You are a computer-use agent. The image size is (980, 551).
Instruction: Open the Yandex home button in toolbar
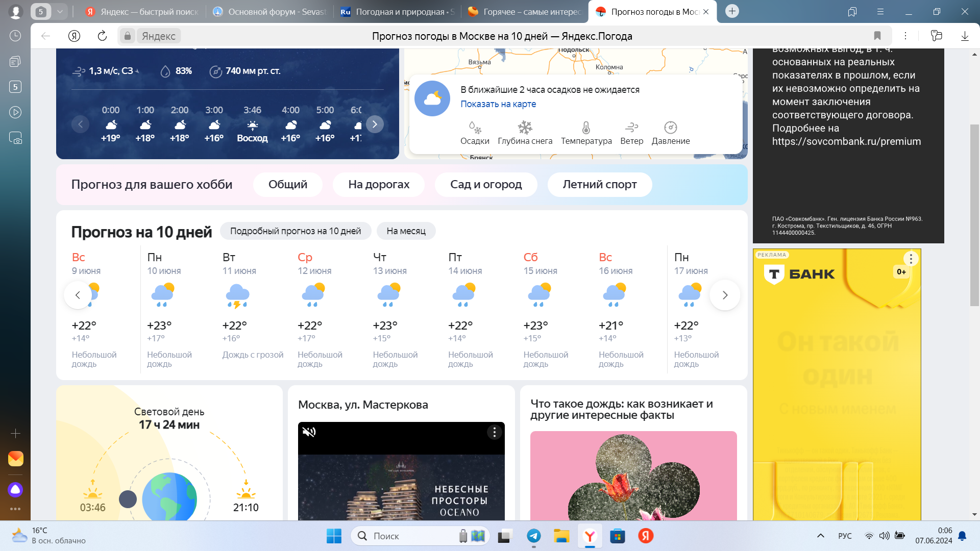(74, 36)
